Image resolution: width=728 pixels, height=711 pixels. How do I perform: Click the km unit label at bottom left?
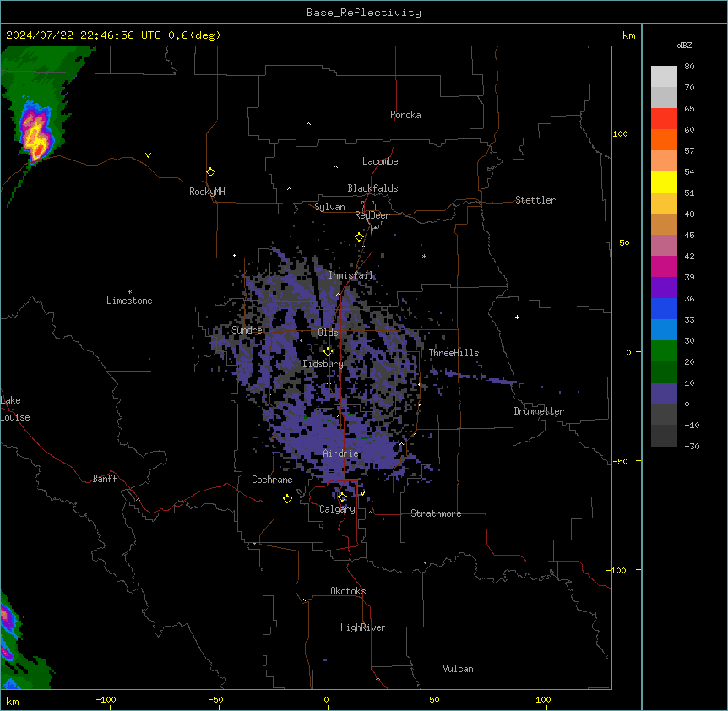tap(12, 701)
